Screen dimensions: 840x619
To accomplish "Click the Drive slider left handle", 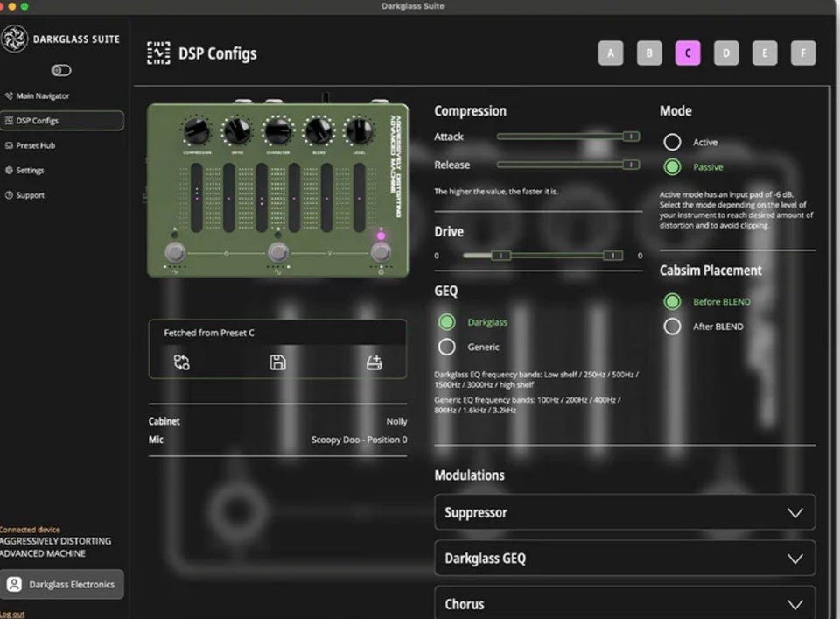I will 500,256.
